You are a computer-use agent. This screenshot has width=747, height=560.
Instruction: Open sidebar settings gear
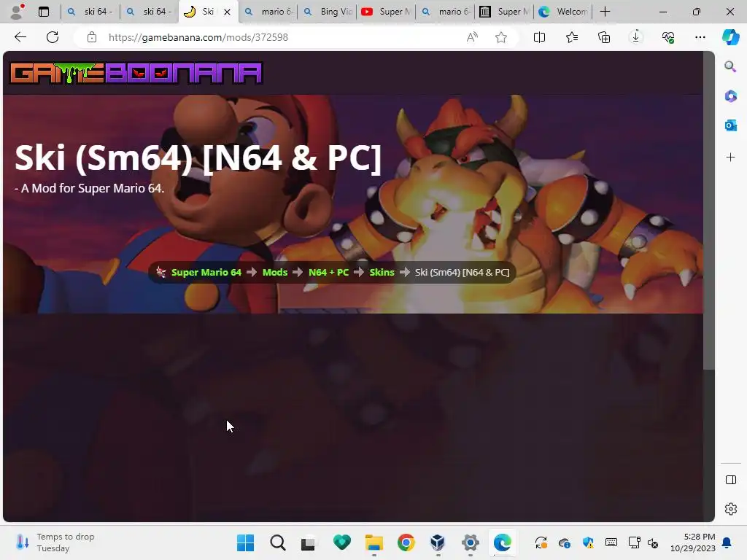730,509
